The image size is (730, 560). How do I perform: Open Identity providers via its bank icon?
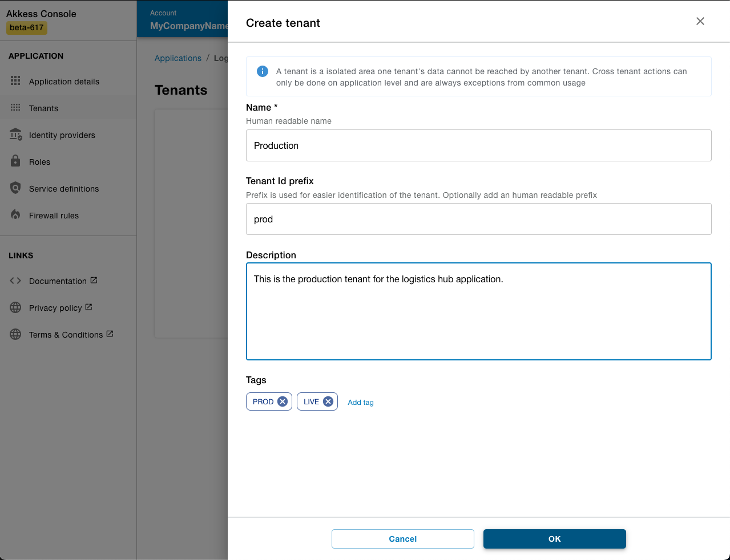point(15,135)
